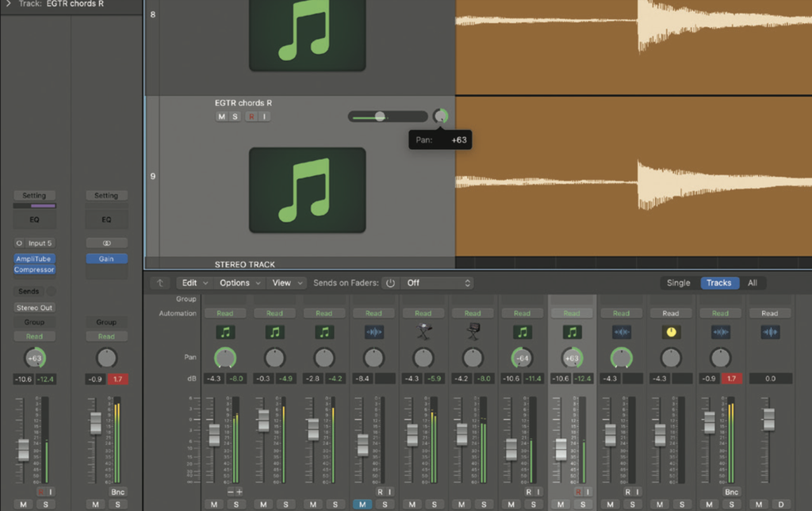Record-enable the EGTR chords R track header
Image resolution: width=812 pixels, height=511 pixels.
coord(251,116)
